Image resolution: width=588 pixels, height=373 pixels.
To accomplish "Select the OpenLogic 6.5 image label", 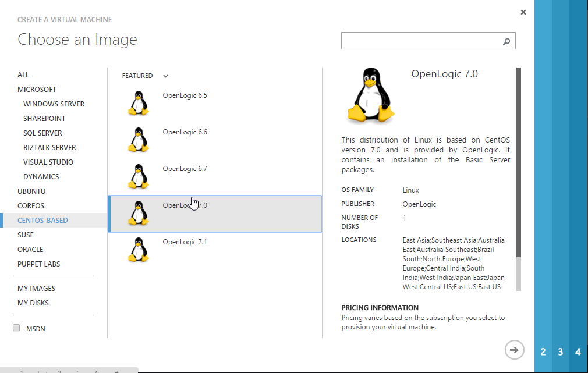I will tap(185, 95).
